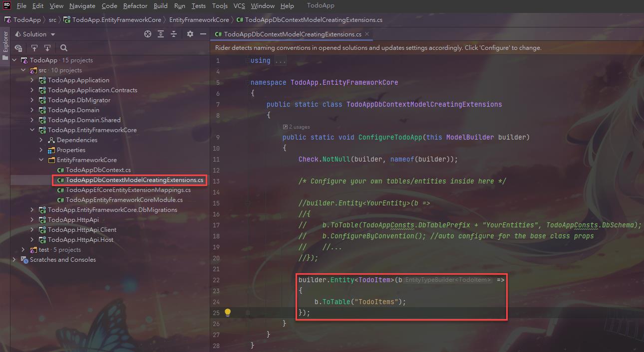Toggle the Explorer tool window tab
Screen dimensions: 644x352
pos(5,42)
